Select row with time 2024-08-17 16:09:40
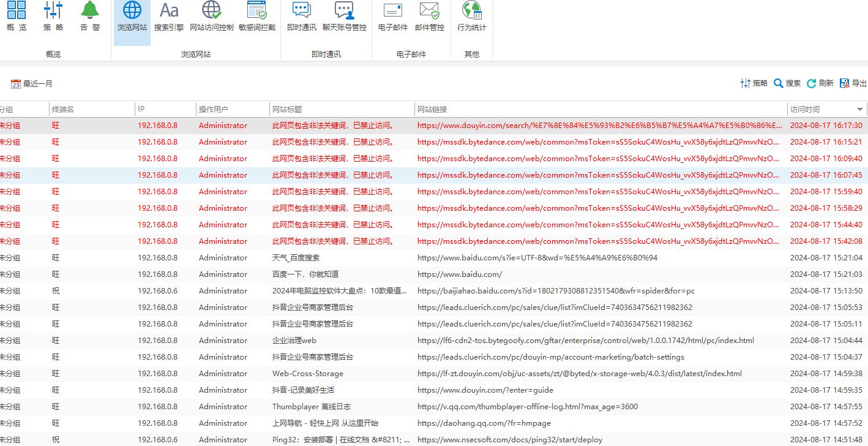This screenshot has height=446, width=868. point(434,159)
